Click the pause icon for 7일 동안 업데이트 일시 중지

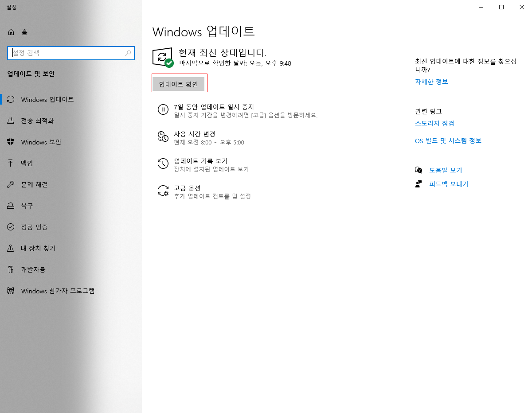tap(163, 109)
